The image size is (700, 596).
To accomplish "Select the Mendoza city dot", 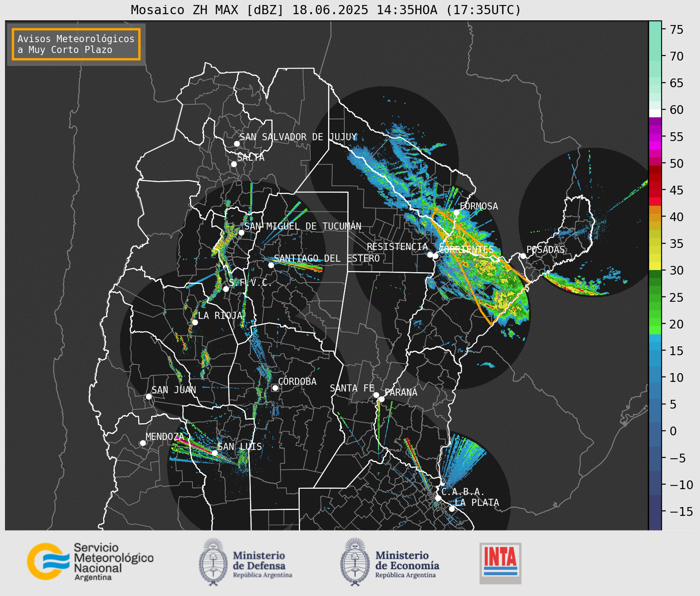I will coord(143,443).
